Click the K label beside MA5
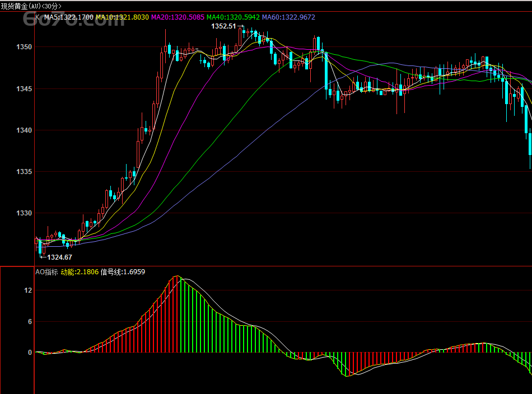This screenshot has width=532, height=394. point(38,17)
